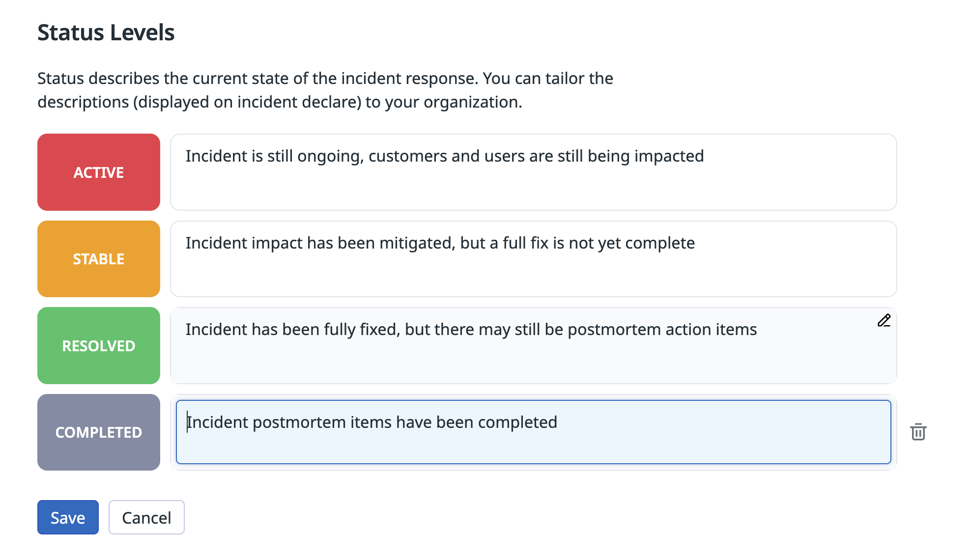This screenshot has width=970, height=560.
Task: Place cursor after 'completed' in Completed description
Action: (558, 422)
